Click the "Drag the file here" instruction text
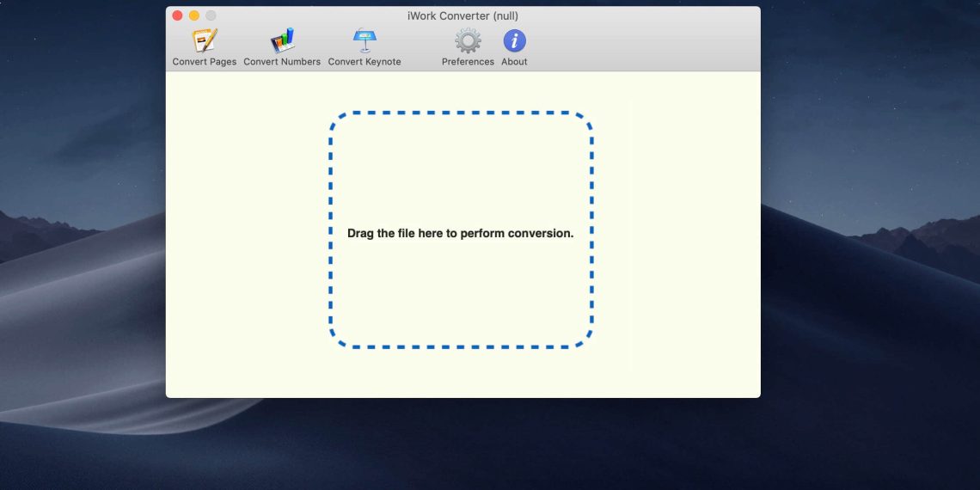The height and width of the screenshot is (490, 980). point(460,233)
